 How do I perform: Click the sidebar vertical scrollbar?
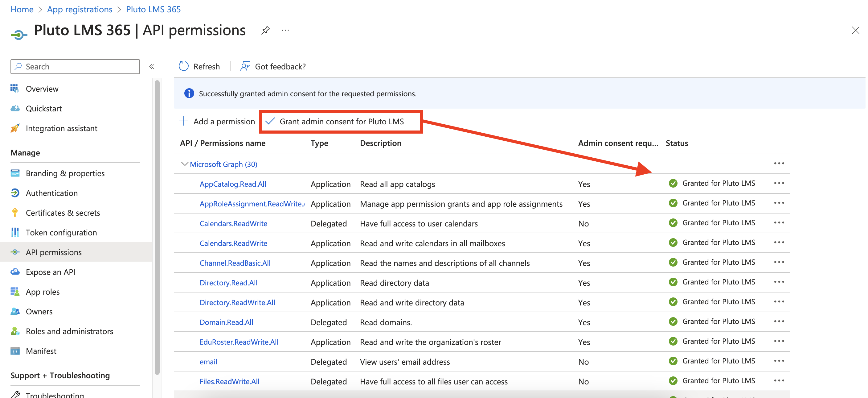click(x=157, y=227)
